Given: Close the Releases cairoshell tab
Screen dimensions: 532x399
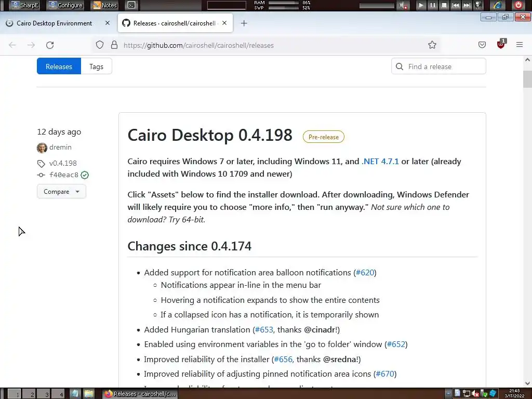Looking at the screenshot, I should (224, 23).
